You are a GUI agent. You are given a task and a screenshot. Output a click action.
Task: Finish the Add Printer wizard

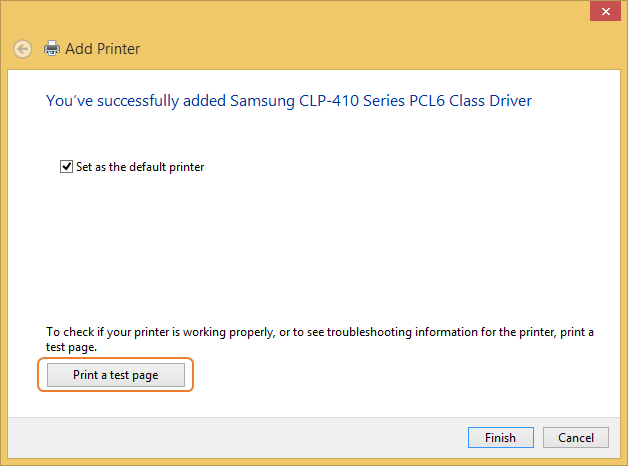tap(501, 438)
